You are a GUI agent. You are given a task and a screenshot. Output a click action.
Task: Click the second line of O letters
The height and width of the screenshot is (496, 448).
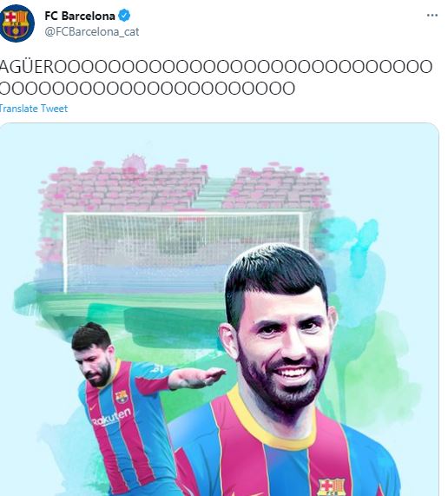(148, 89)
